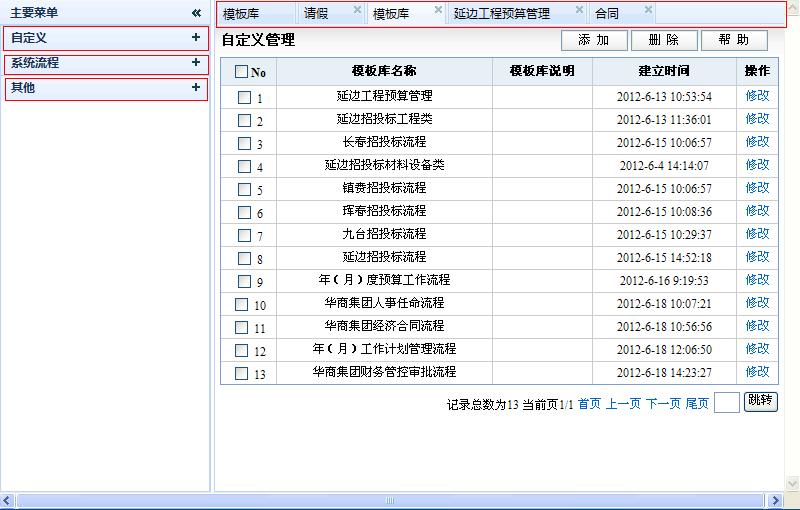Switch to the 请假 tab
Screen dimensions: 800x510
(x=317, y=14)
